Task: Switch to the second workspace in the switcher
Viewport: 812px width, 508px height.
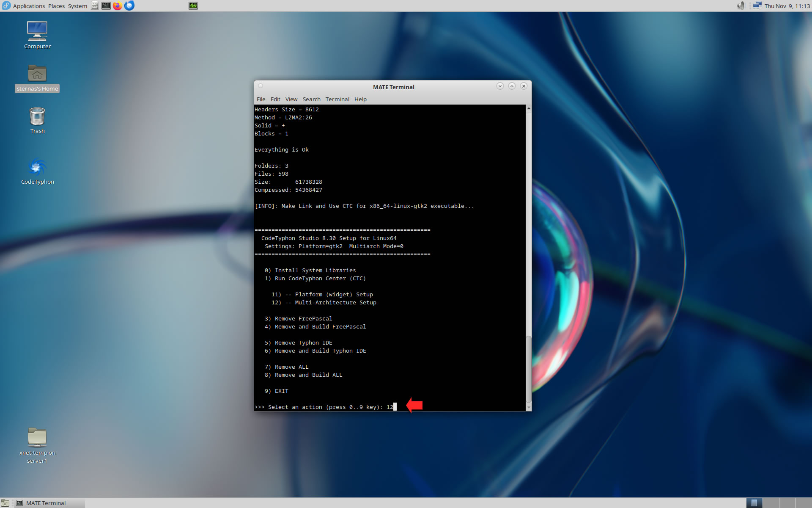Action: click(x=771, y=503)
